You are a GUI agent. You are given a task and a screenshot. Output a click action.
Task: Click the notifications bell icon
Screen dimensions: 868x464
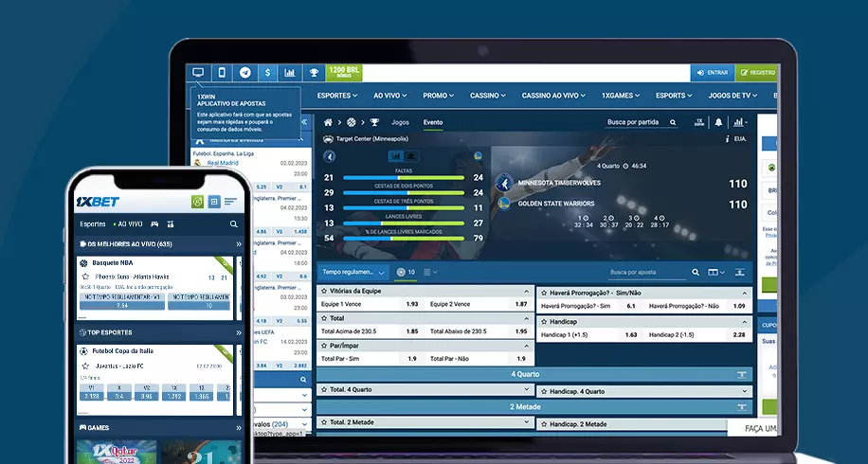(718, 122)
